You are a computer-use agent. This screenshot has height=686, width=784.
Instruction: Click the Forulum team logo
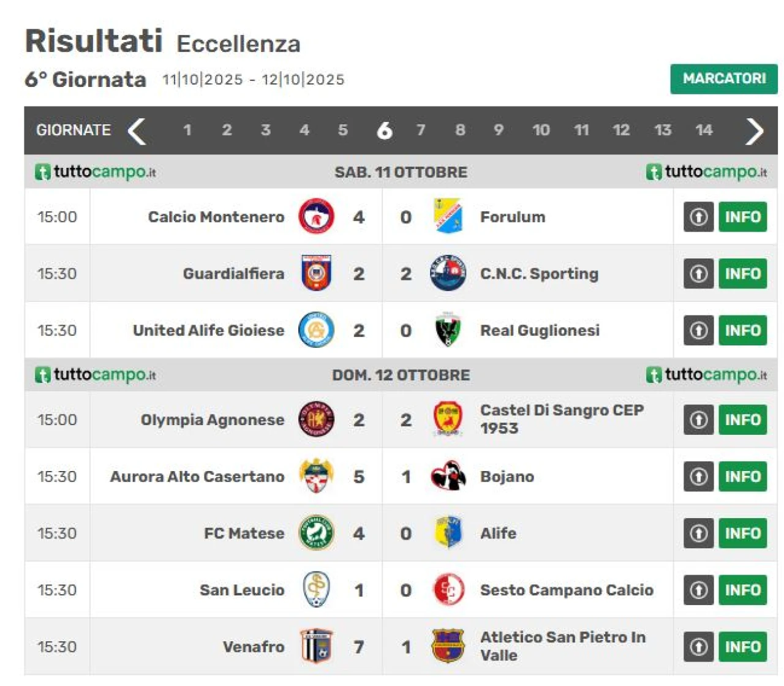point(448,217)
